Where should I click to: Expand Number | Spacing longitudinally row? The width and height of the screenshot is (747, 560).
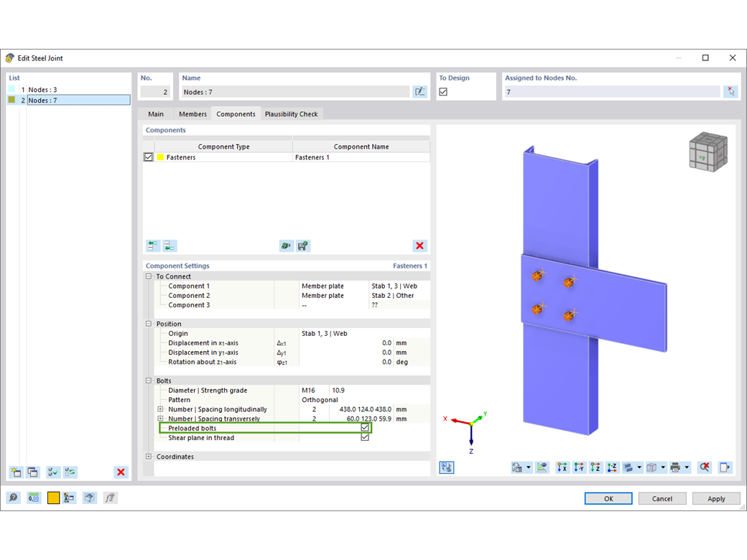click(x=161, y=409)
